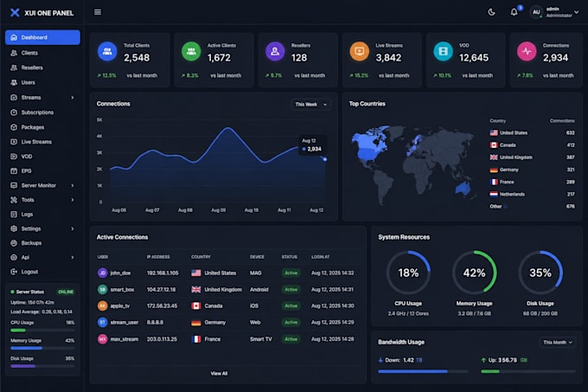The image size is (588, 392).
Task: Open the Users sidebar item
Action: (42, 82)
